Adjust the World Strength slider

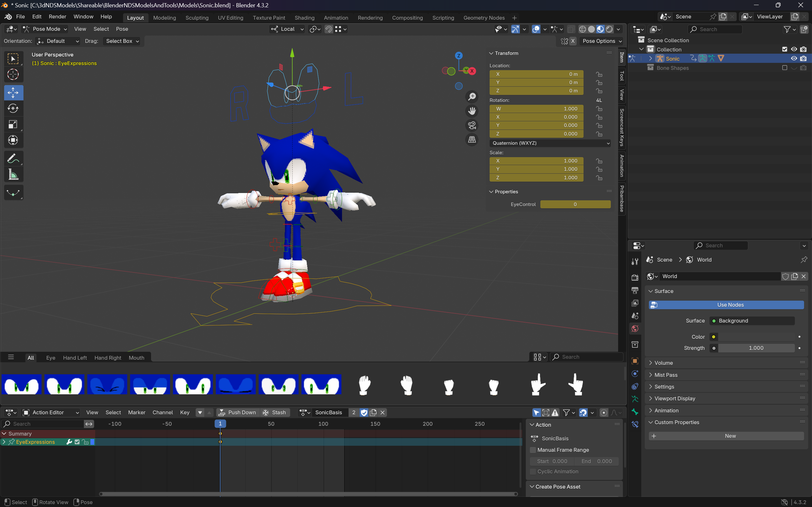pyautogui.click(x=756, y=348)
